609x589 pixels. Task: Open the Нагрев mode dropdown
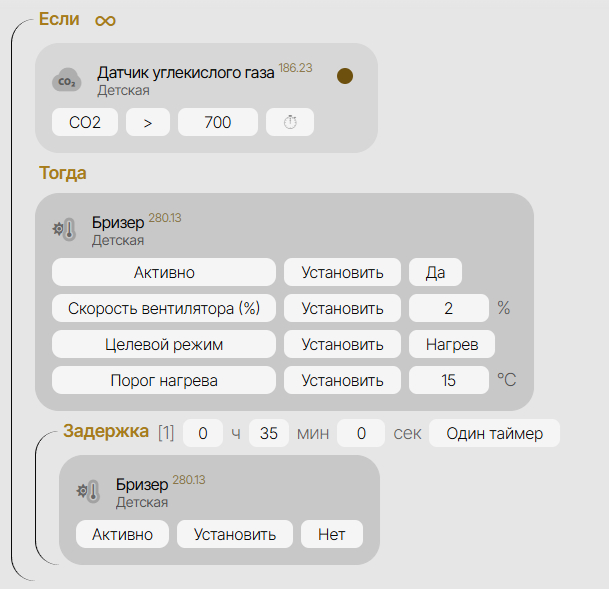pos(451,344)
